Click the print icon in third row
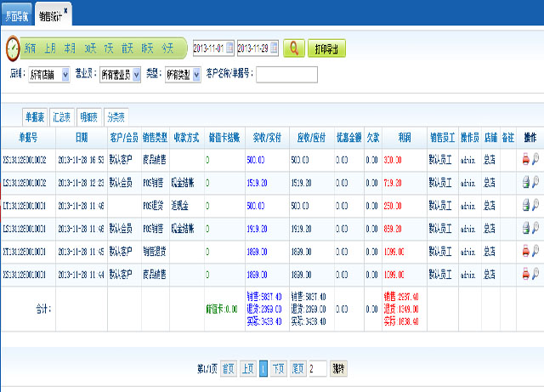This screenshot has height=392, width=544. click(526, 204)
